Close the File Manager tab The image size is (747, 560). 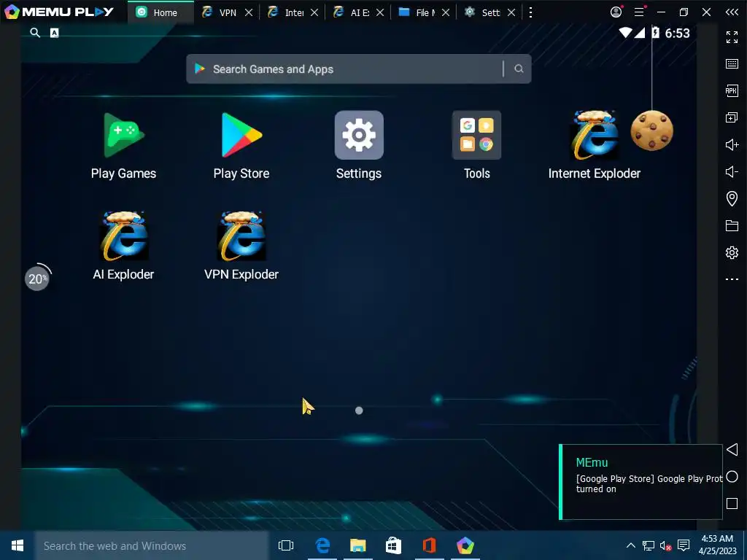tap(446, 13)
